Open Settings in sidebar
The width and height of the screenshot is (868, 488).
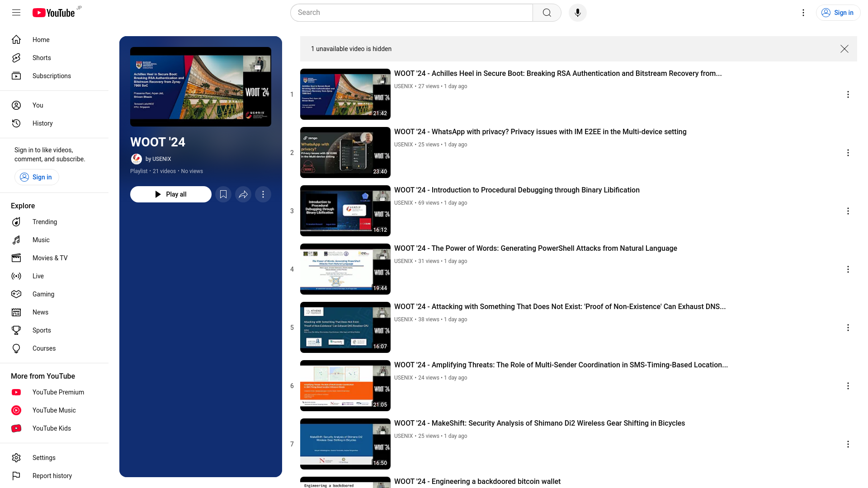[54, 458]
